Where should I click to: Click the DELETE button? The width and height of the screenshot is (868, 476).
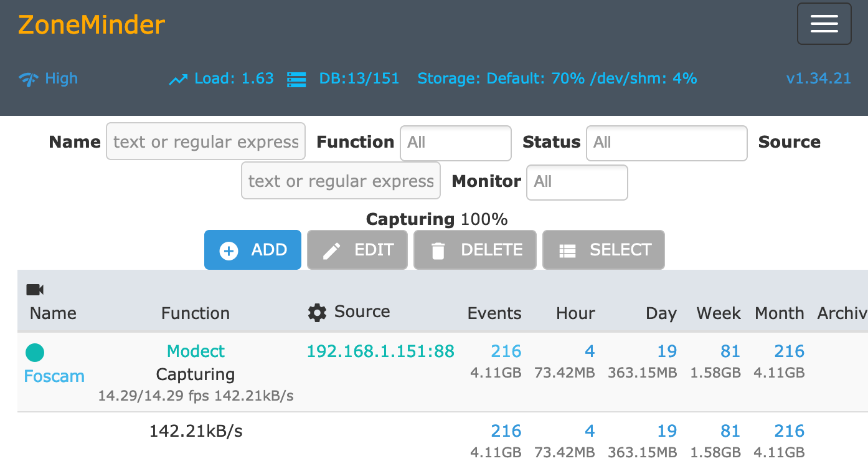475,250
